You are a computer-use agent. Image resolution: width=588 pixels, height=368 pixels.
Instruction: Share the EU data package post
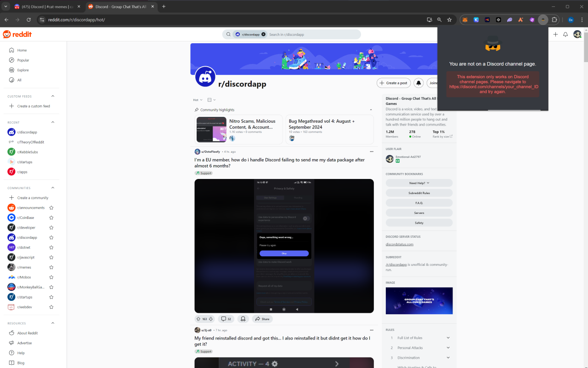[262, 319]
